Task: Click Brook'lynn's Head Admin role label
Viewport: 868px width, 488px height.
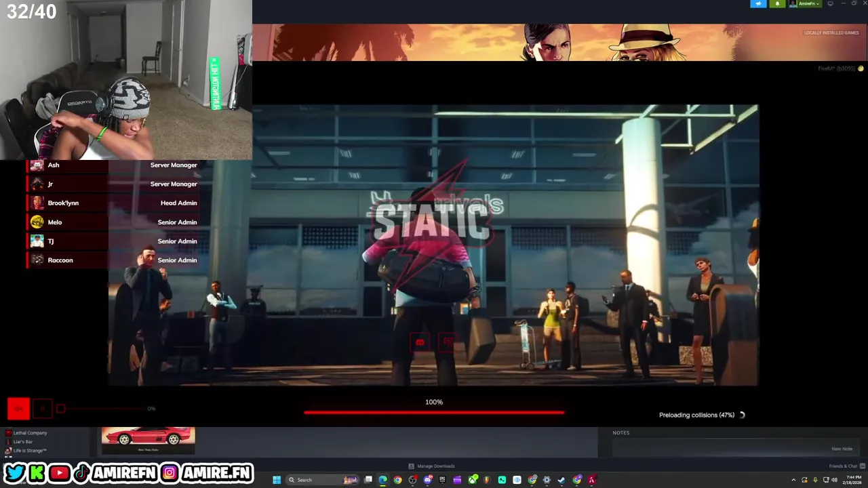Action: 178,203
